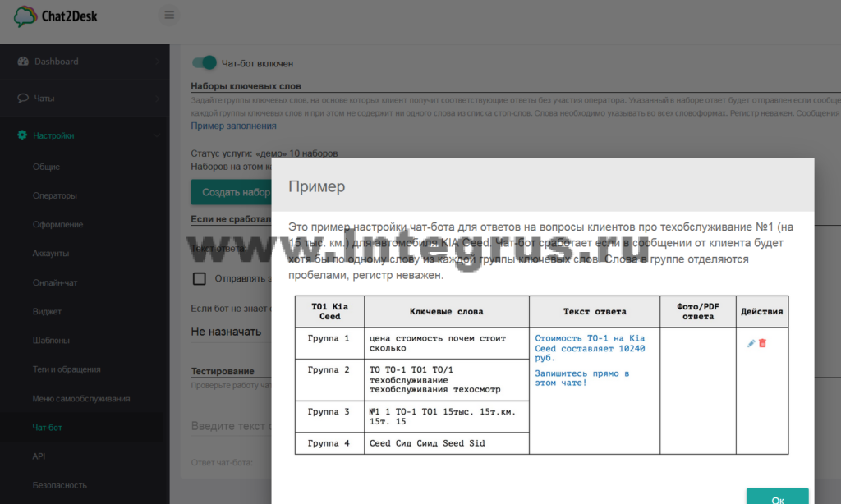The width and height of the screenshot is (841, 504).
Task: Select Безопасность settings item
Action: coord(59,485)
